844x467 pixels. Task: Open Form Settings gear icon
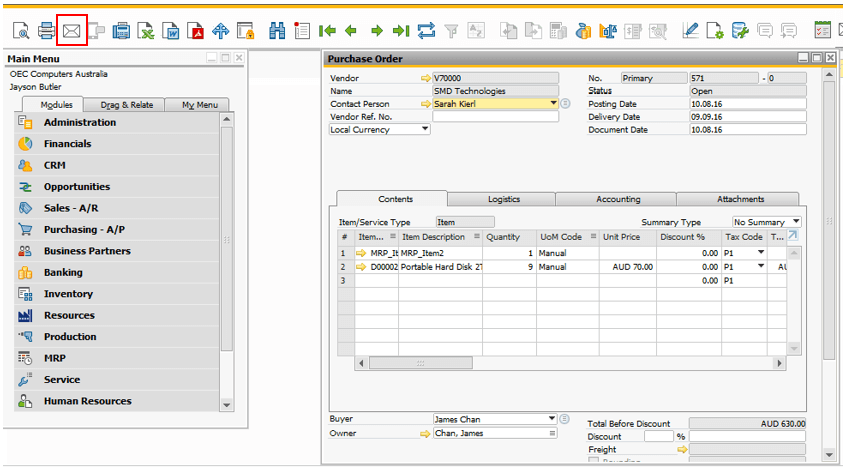click(715, 31)
